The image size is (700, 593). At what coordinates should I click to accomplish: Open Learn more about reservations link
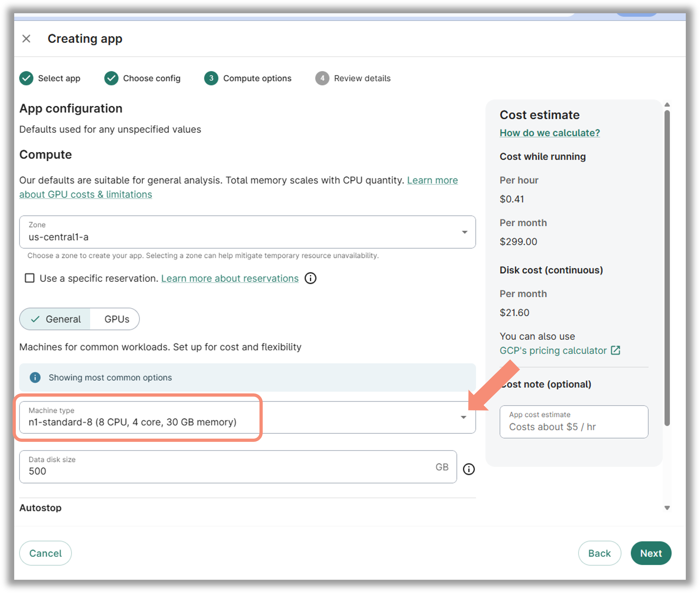[x=230, y=278]
